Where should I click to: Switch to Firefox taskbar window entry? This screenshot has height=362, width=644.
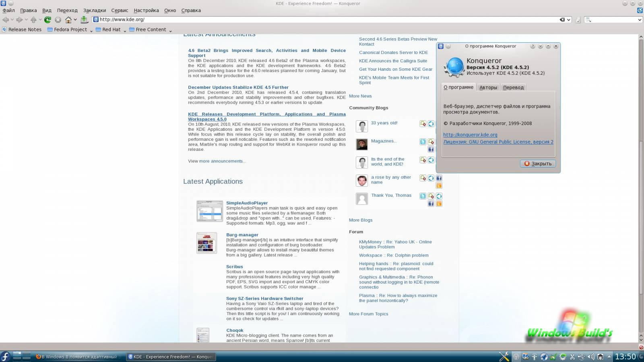pyautogui.click(x=80, y=356)
